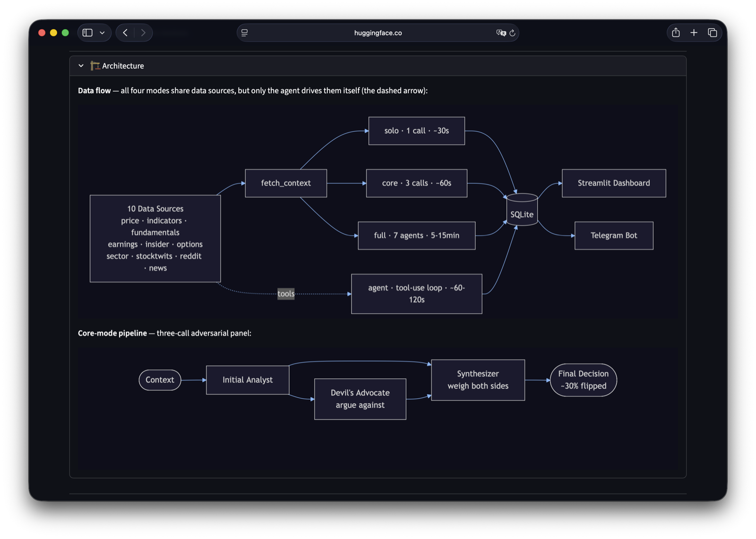Click the tools edge label
The image size is (756, 539).
coord(286,293)
